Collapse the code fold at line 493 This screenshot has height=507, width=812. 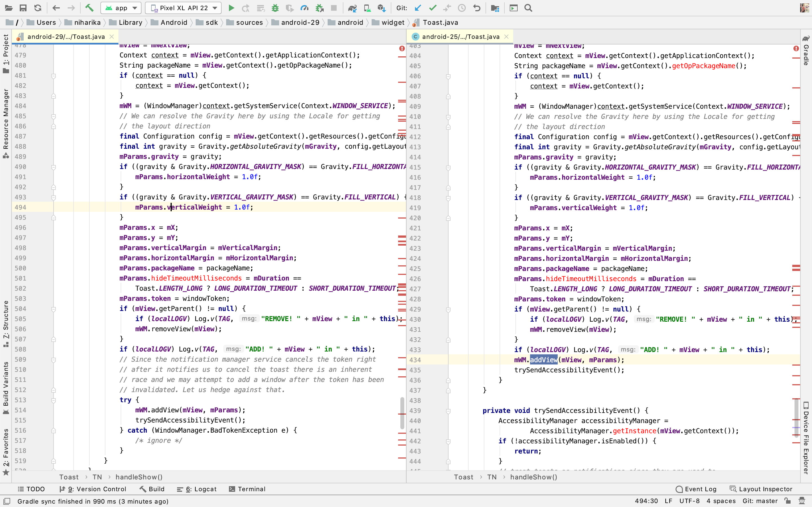click(54, 197)
